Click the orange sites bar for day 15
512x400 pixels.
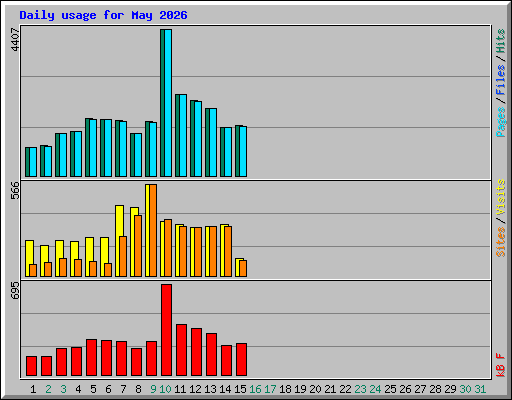coord(243,269)
